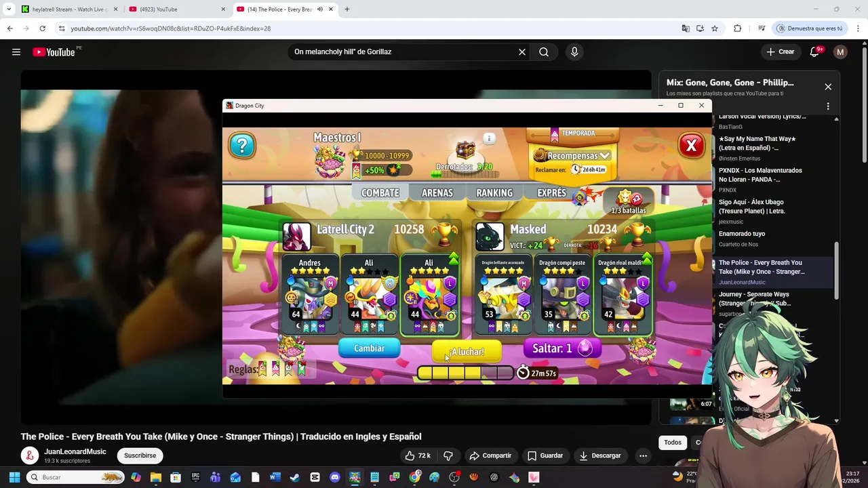Click the Saltar: 1 gem button
Viewport: 868px width, 488px height.
point(562,348)
